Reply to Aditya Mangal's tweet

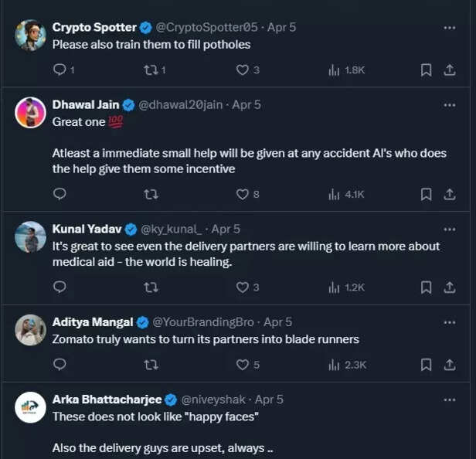click(x=59, y=364)
